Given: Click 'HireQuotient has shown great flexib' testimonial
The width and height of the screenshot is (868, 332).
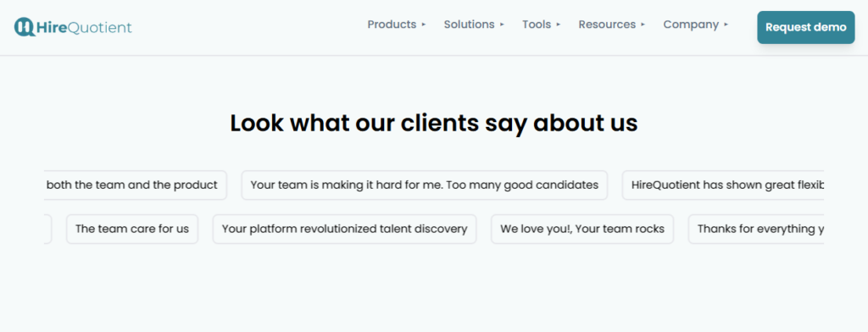Looking at the screenshot, I should tap(723, 185).
